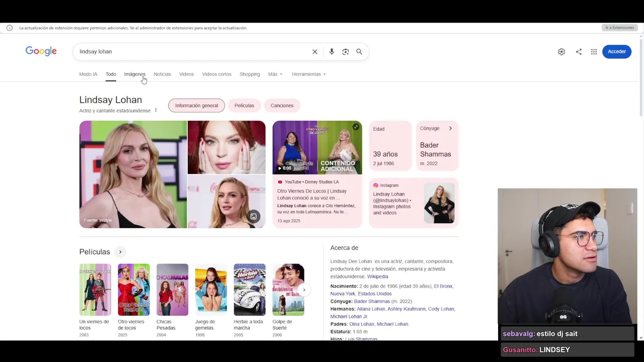Open the Herbie a toda marcha poster
The width and height of the screenshot is (644, 362).
(x=250, y=290)
